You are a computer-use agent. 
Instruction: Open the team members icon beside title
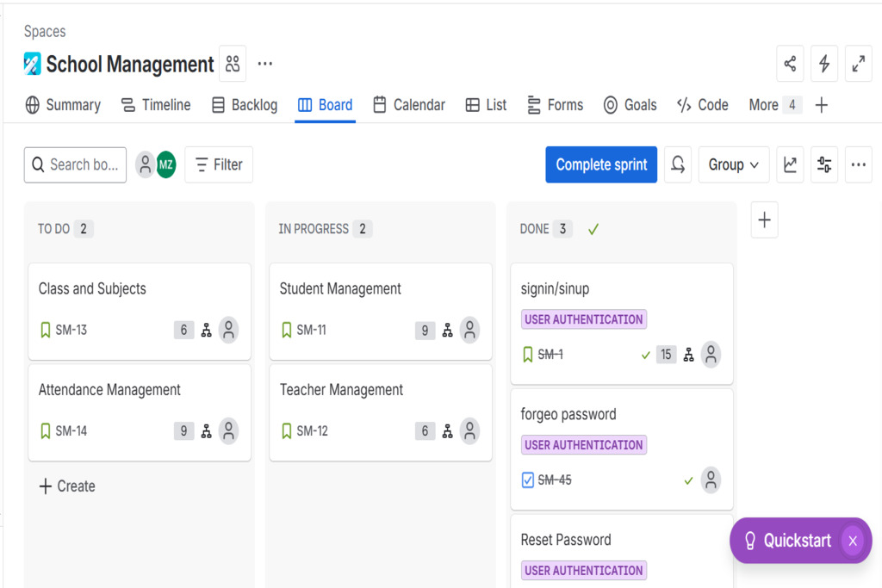tap(233, 64)
